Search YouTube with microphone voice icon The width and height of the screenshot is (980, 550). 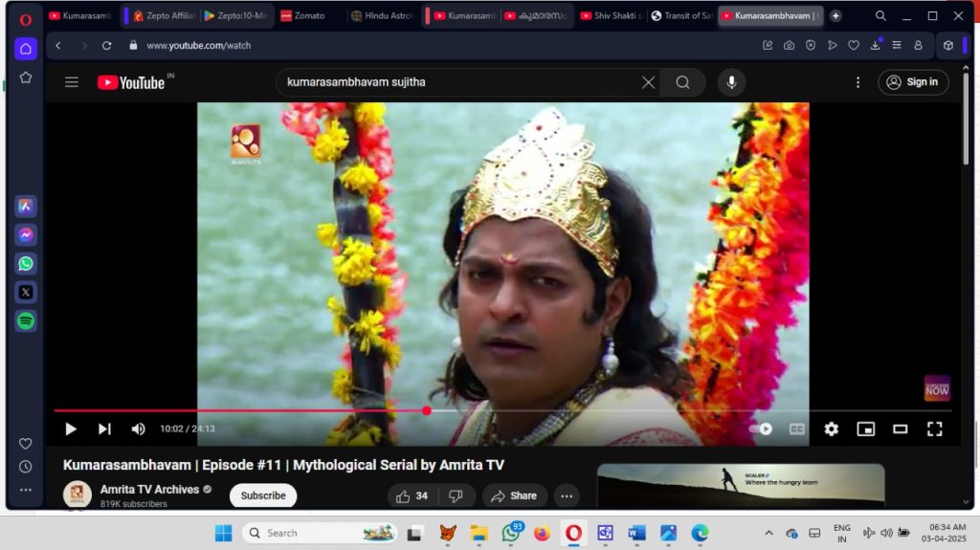[x=731, y=82]
